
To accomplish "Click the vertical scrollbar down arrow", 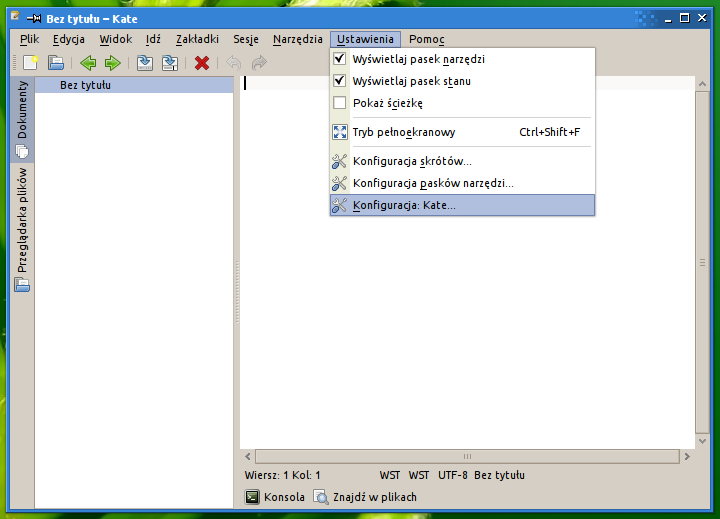I will point(702,441).
